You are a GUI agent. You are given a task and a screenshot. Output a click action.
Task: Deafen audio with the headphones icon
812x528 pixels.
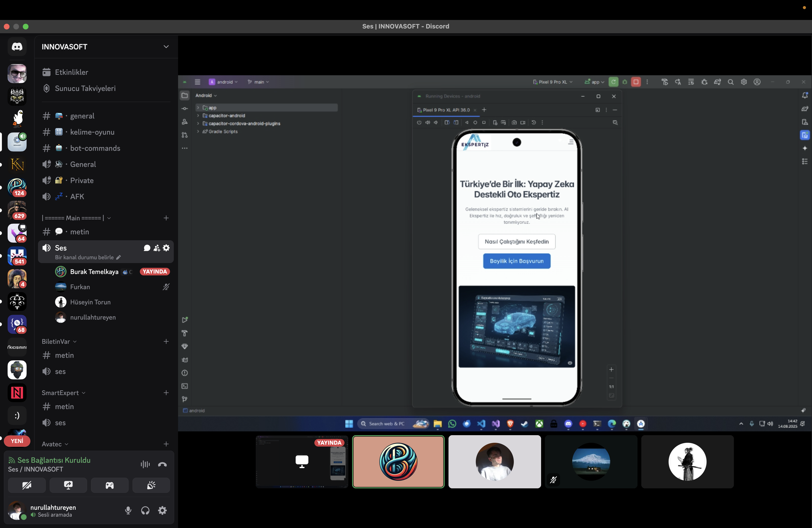click(145, 510)
